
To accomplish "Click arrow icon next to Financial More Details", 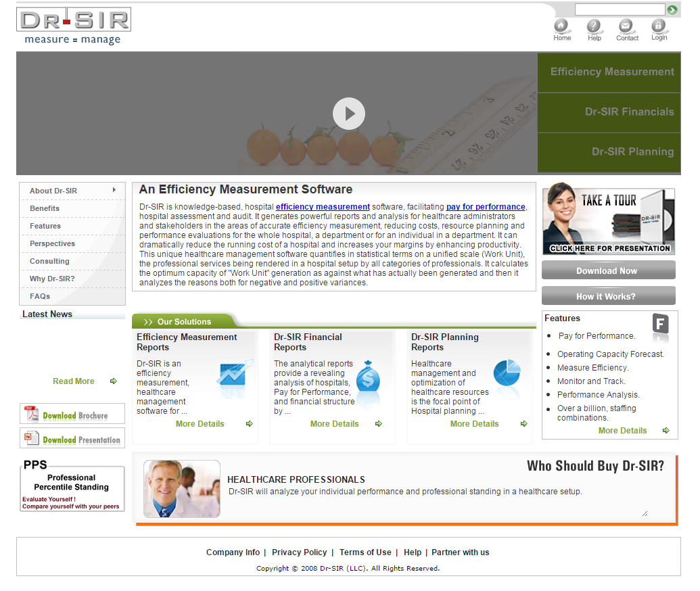I will point(379,423).
